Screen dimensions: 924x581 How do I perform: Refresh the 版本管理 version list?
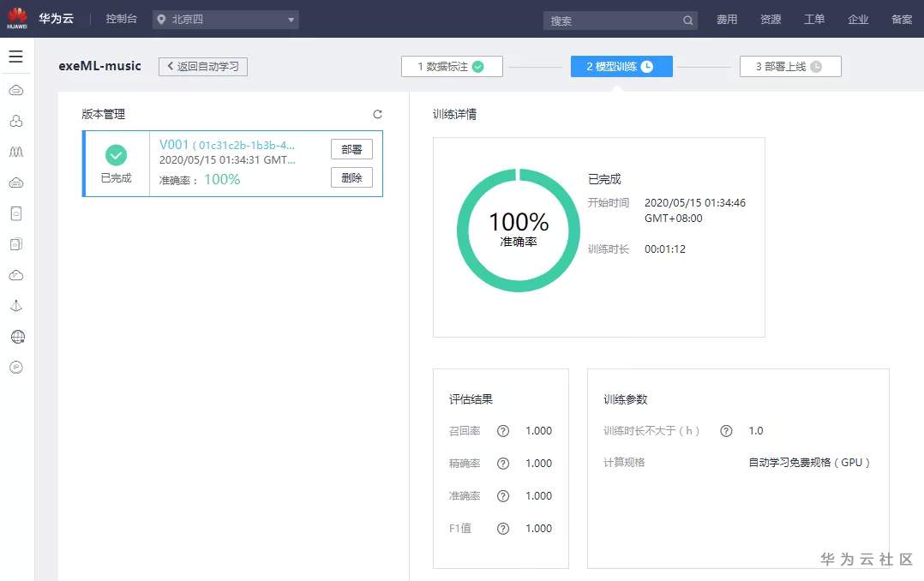(x=378, y=114)
